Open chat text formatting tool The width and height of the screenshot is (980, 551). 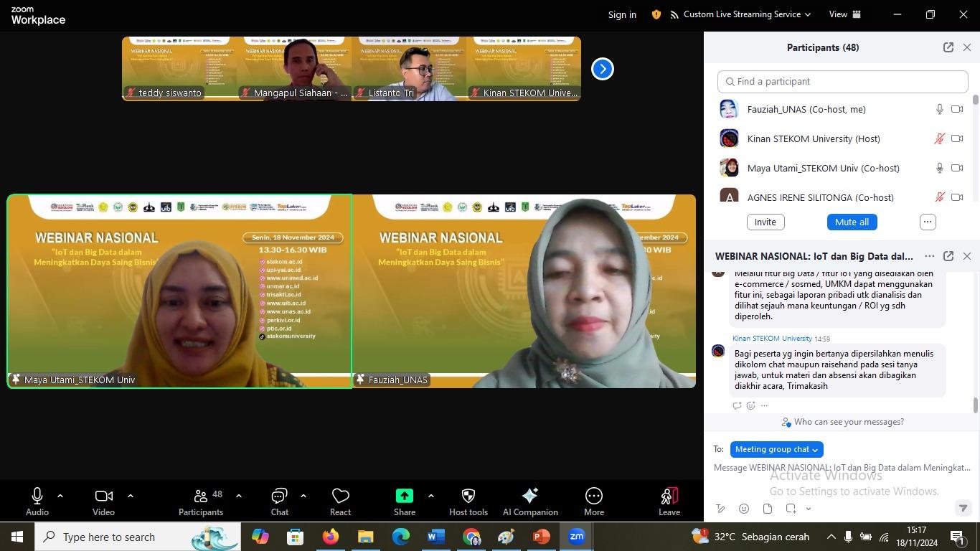[720, 509]
